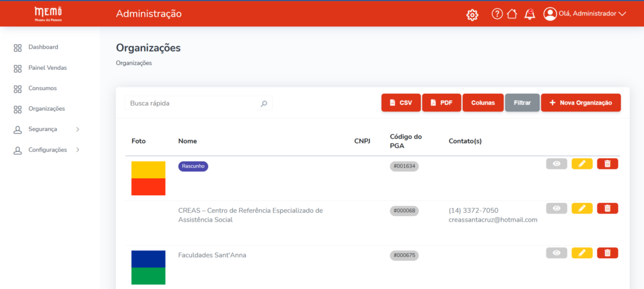644x289 pixels.
Task: Delete the Rascunho draft organization
Action: 607,164
